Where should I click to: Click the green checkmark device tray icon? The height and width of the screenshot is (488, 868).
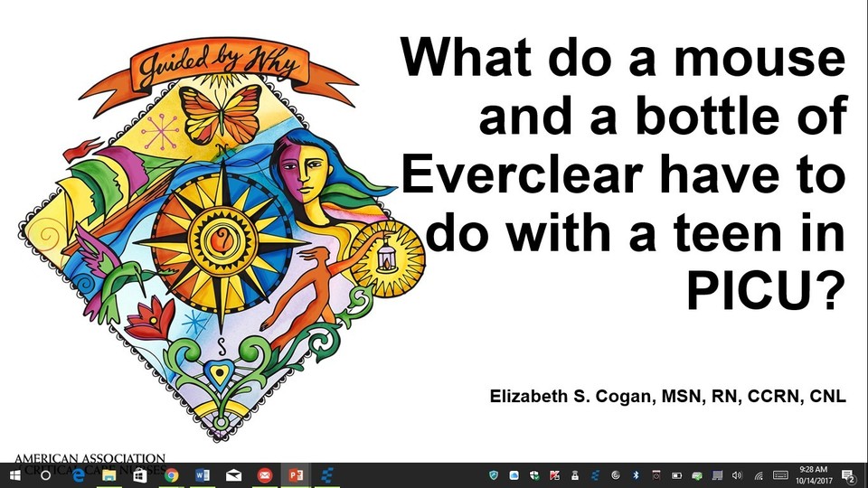(697, 475)
